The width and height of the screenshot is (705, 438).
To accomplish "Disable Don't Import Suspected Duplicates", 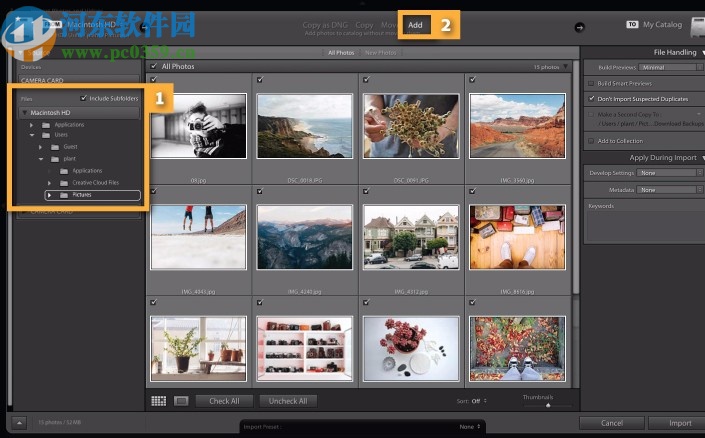I will click(x=591, y=98).
